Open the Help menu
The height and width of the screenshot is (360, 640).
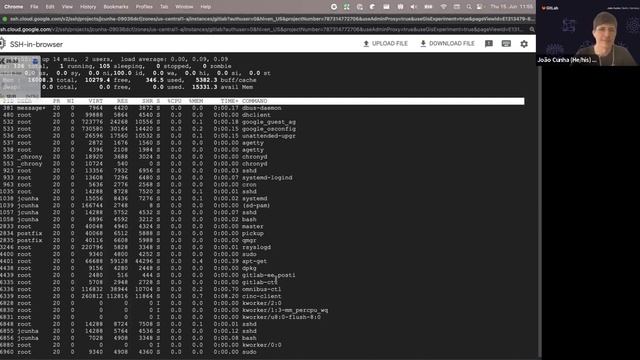pos(206,7)
